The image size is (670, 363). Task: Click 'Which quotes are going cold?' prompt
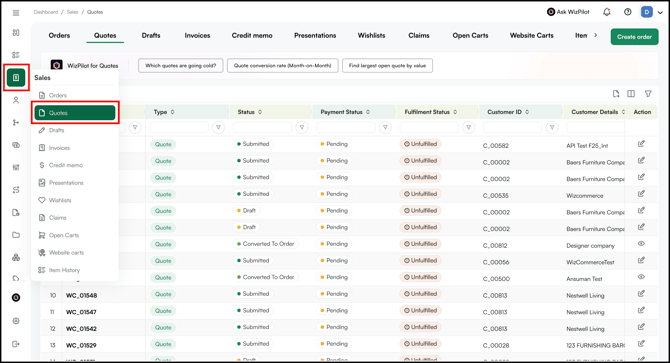[180, 66]
